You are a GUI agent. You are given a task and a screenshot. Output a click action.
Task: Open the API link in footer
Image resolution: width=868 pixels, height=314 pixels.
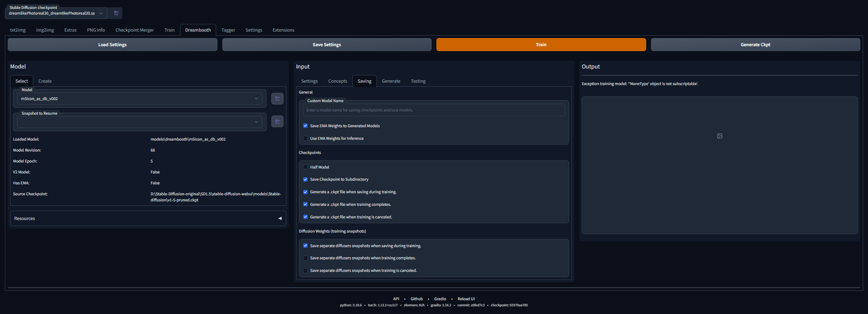coord(396,299)
